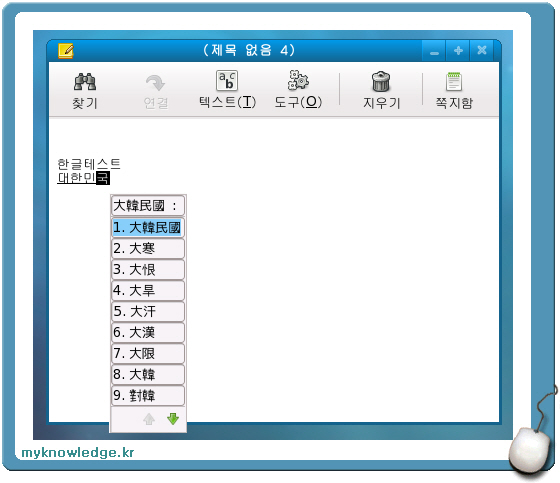Choose candidate 9. 對韓
This screenshot has height=483, width=560.
click(x=148, y=395)
